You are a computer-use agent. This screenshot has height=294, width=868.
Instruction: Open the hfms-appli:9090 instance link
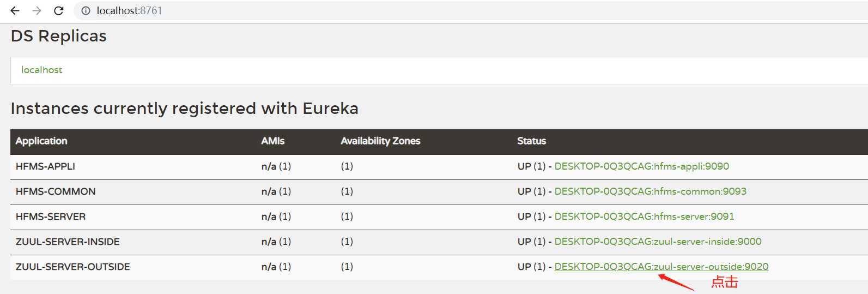(x=641, y=166)
